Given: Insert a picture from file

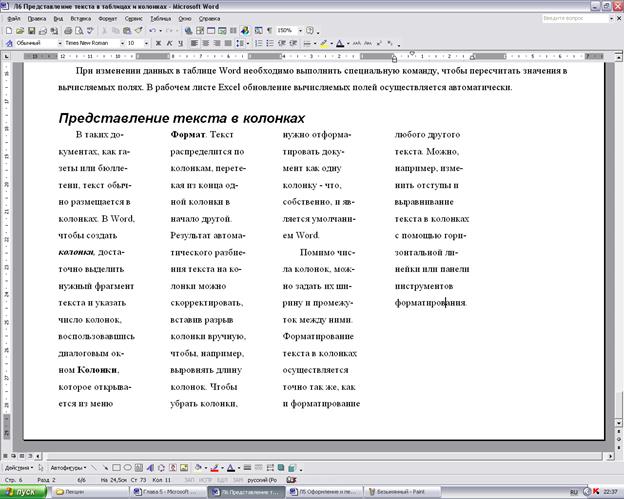Looking at the screenshot, I should click(184, 468).
